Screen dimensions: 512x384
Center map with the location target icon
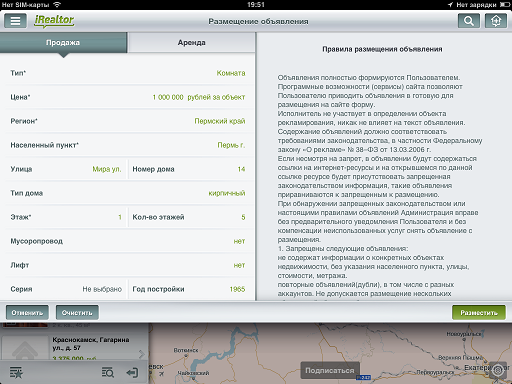point(498,370)
